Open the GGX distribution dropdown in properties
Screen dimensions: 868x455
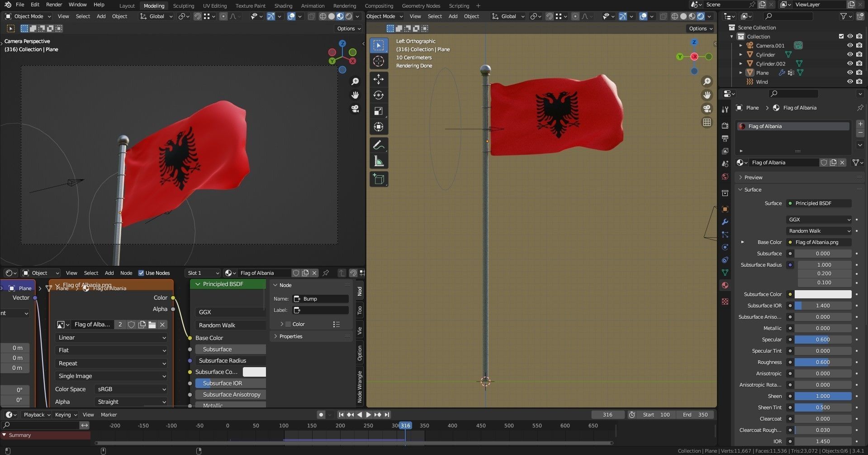(x=819, y=220)
